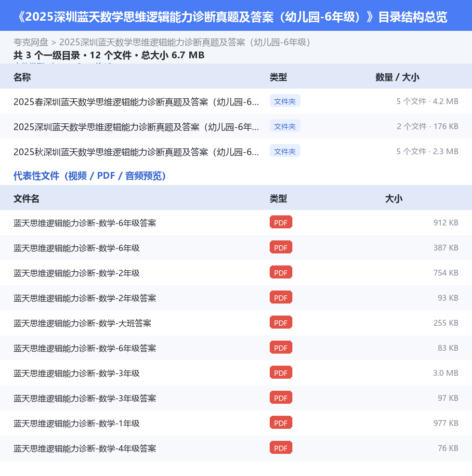Click PDF badge in 数学-2年级答案 row

tap(281, 298)
